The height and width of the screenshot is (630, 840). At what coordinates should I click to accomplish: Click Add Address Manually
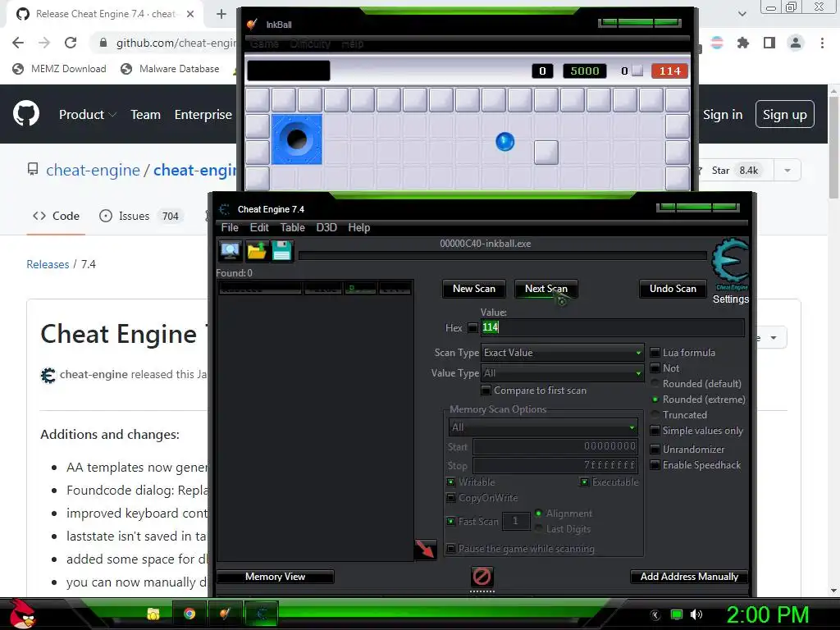click(x=689, y=577)
